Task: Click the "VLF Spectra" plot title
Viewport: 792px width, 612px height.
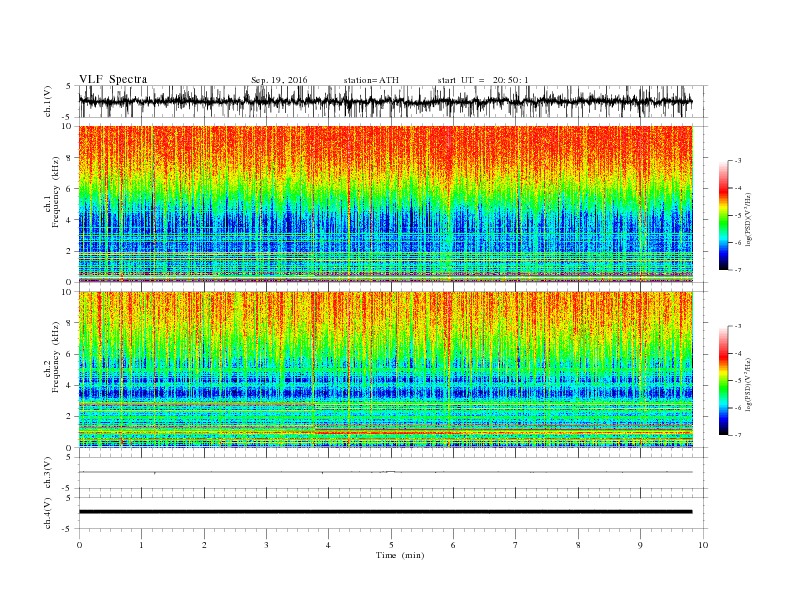Action: pyautogui.click(x=113, y=79)
